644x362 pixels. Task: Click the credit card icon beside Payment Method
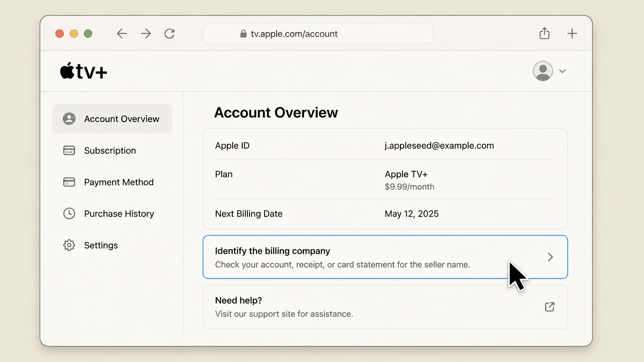pos(69,182)
